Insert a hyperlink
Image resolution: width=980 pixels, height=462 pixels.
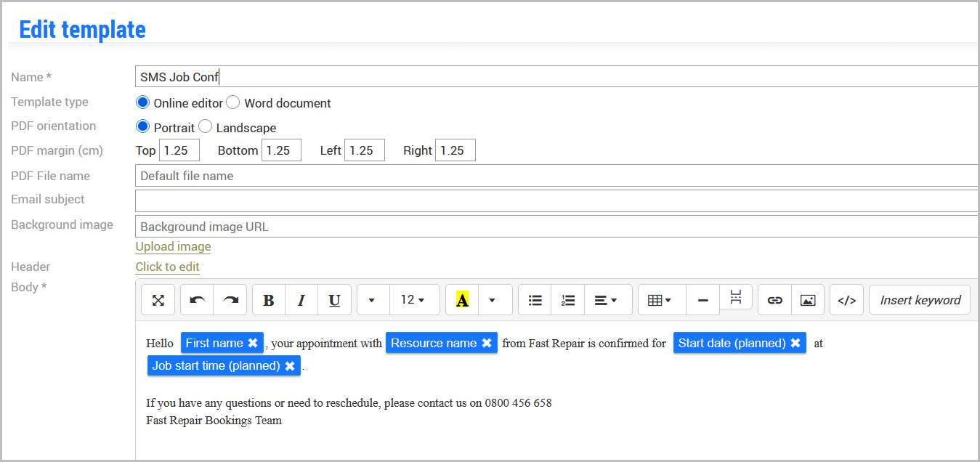(775, 300)
